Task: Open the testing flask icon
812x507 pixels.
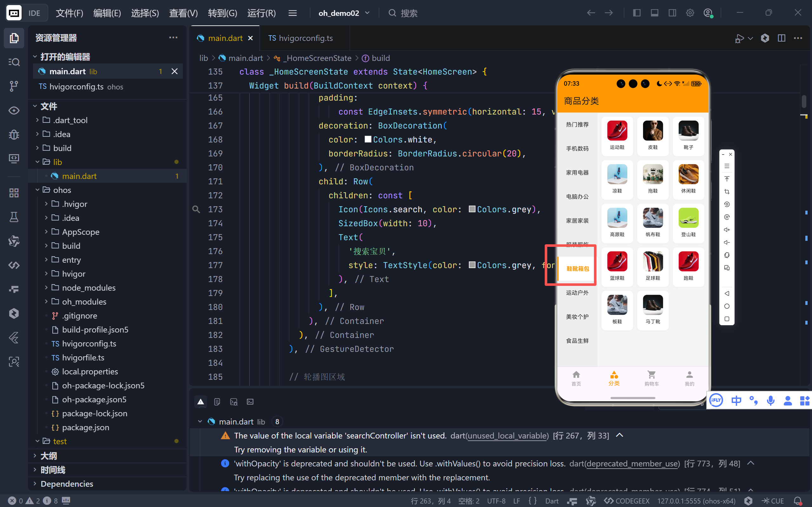Action: (x=14, y=217)
